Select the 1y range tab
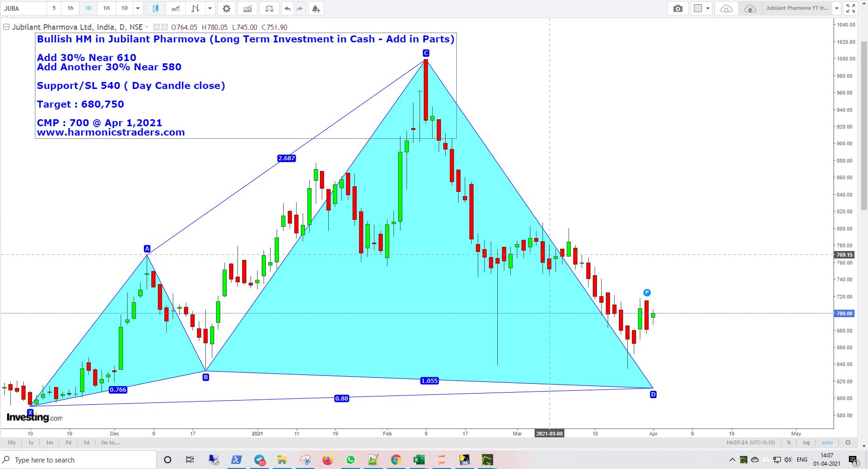868x469 pixels. [31, 442]
